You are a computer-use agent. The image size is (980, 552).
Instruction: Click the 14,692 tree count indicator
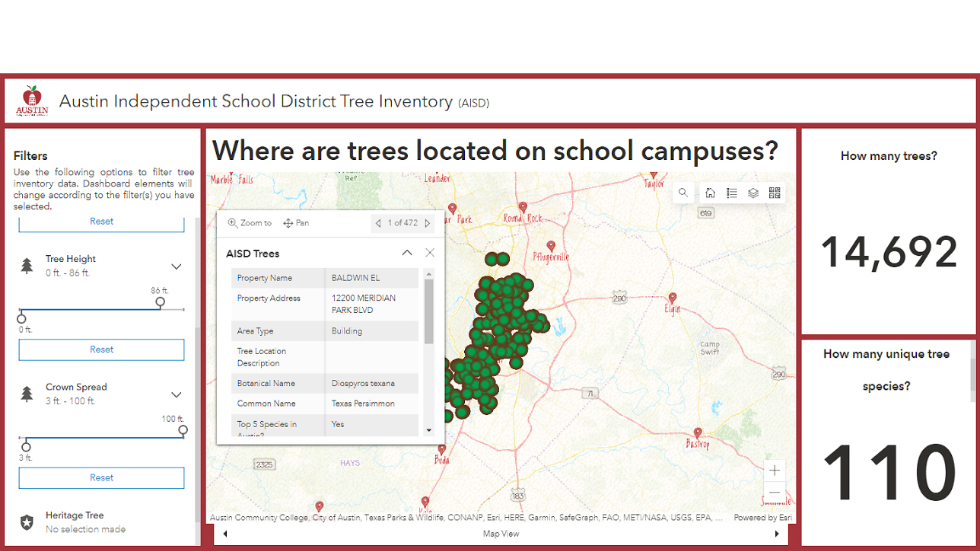889,251
